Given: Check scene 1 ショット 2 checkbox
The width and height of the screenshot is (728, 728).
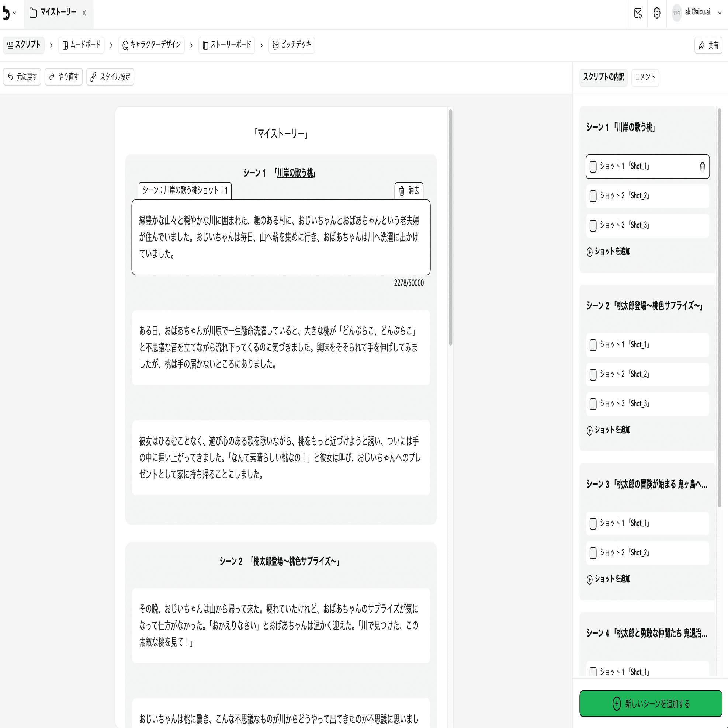Looking at the screenshot, I should coord(593,196).
